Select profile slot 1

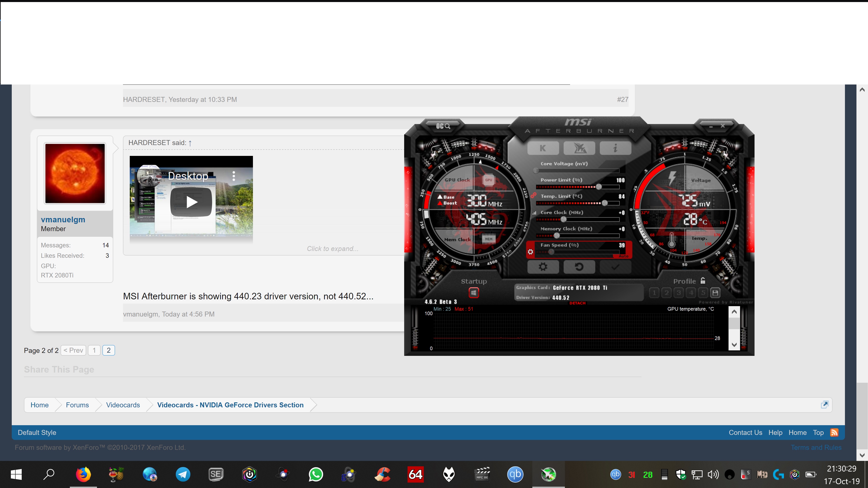pyautogui.click(x=654, y=293)
